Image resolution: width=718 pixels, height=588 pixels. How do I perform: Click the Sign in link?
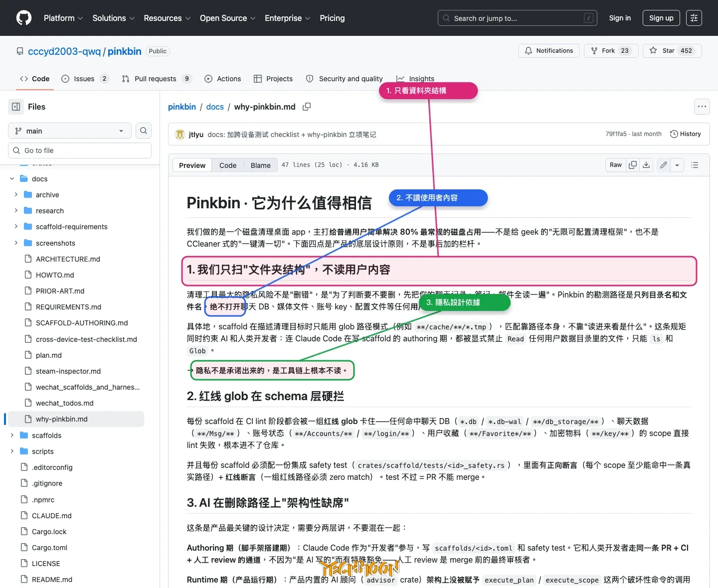[x=620, y=18]
